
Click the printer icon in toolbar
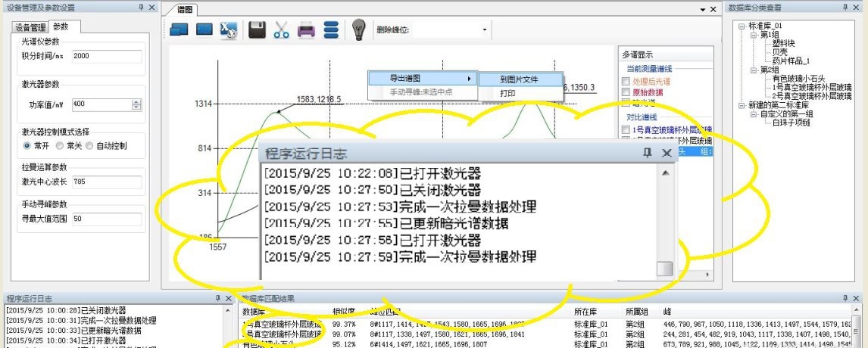(306, 30)
